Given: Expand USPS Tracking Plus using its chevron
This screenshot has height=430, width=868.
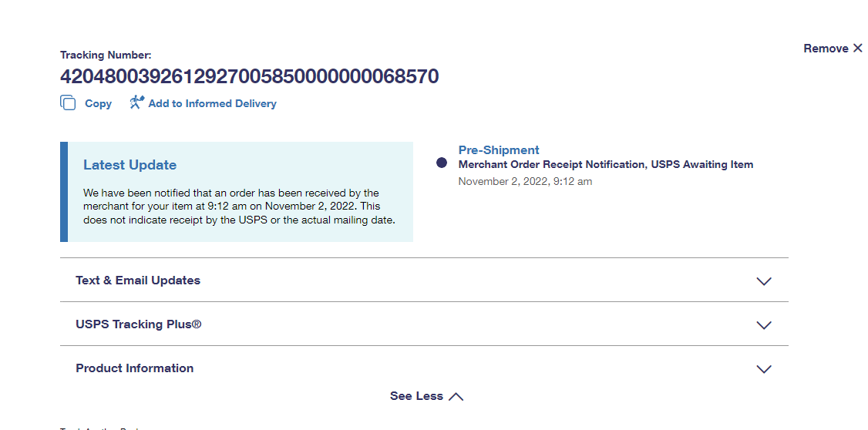Looking at the screenshot, I should (764, 325).
